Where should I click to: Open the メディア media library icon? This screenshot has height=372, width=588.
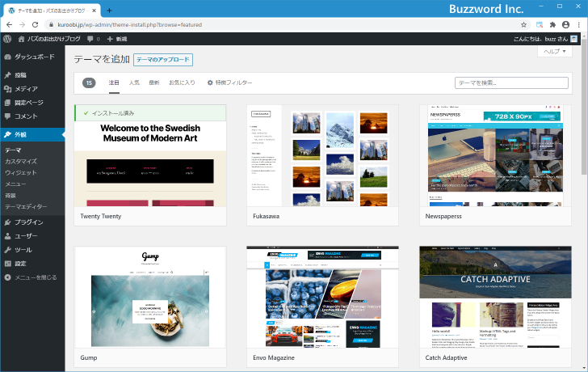[x=7, y=89]
